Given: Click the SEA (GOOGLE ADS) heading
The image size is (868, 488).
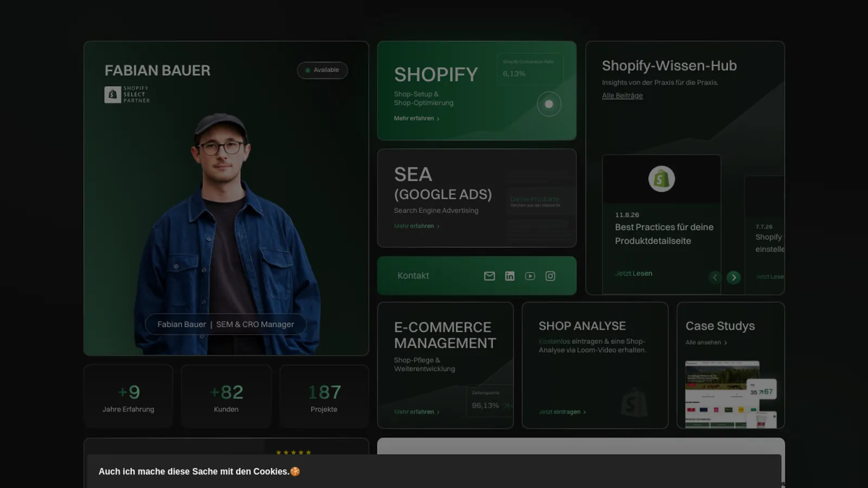Looking at the screenshot, I should click(443, 183).
